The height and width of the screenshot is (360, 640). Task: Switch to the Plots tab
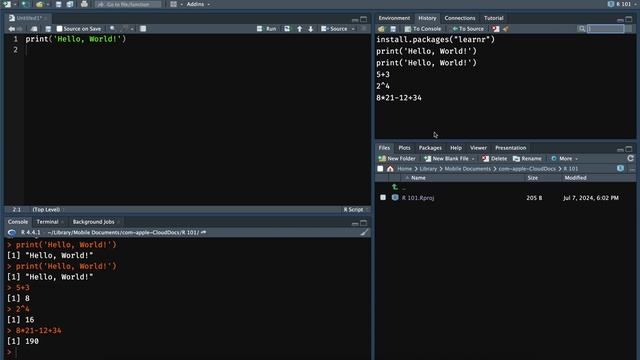pyautogui.click(x=404, y=148)
